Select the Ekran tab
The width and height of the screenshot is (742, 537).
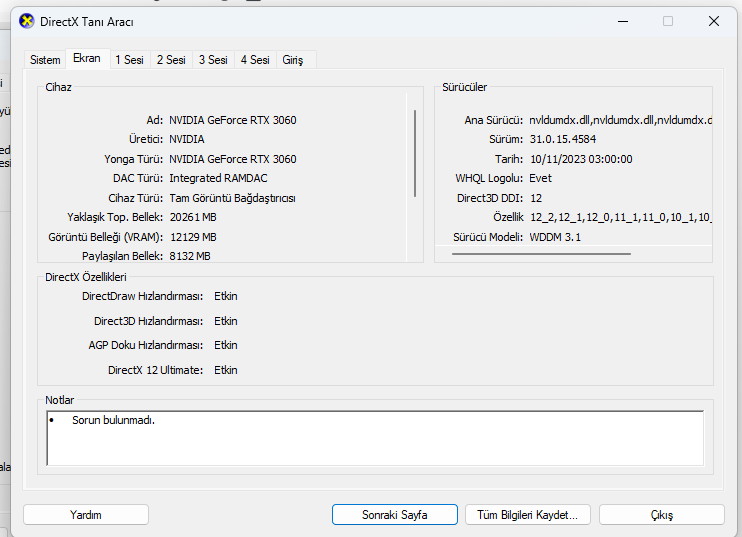click(x=87, y=58)
